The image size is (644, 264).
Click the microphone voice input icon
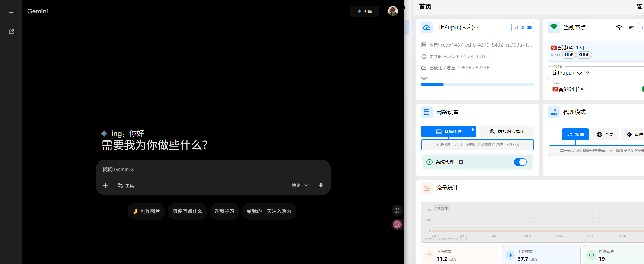tap(321, 185)
